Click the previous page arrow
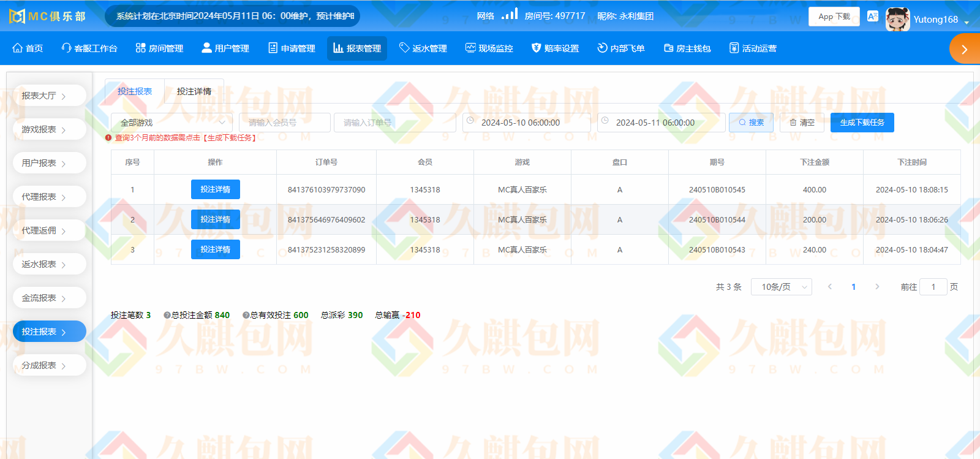 click(x=830, y=287)
